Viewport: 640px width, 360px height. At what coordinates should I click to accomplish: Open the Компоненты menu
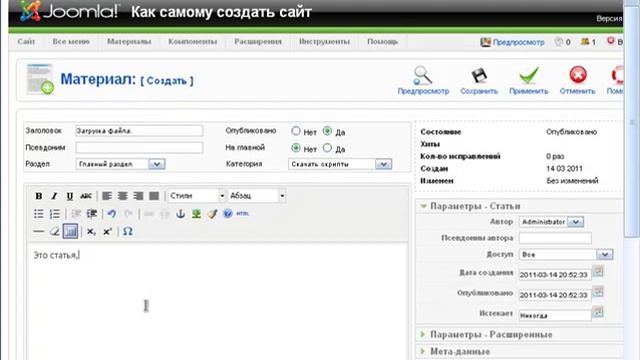[x=192, y=42]
